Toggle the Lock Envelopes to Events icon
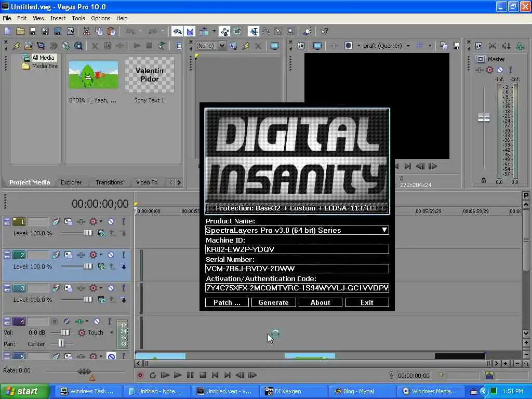This screenshot has width=532, height=399. click(x=225, y=31)
